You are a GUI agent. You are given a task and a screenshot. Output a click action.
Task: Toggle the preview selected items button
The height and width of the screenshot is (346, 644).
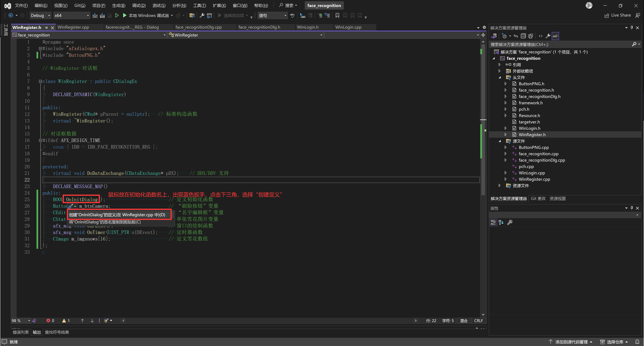(555, 36)
